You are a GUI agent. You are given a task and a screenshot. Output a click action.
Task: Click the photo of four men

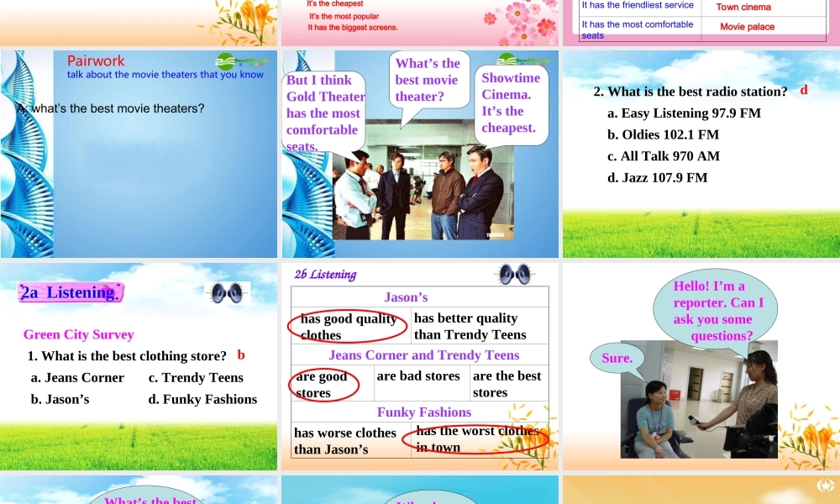point(423,180)
